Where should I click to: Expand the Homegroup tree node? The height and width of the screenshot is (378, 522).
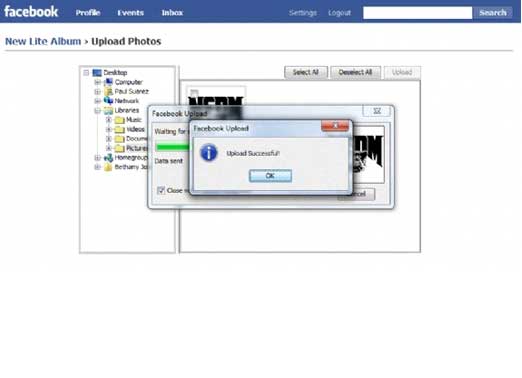[97, 158]
